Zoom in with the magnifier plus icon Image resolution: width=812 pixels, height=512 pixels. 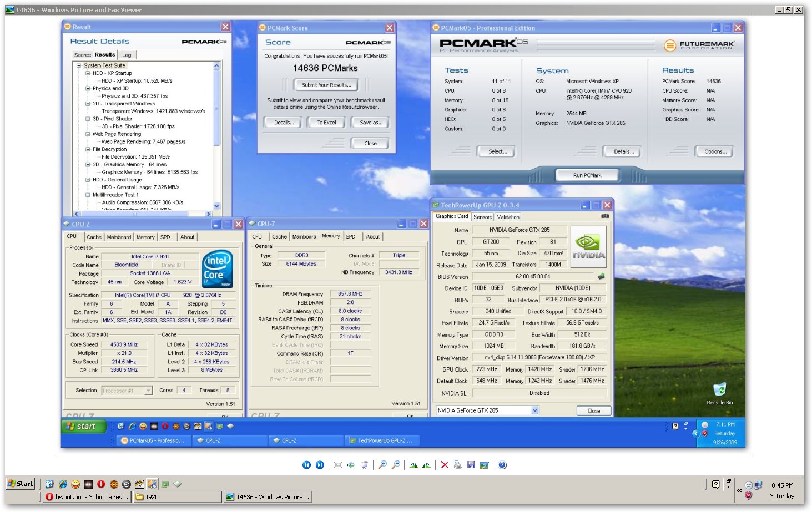tap(382, 465)
